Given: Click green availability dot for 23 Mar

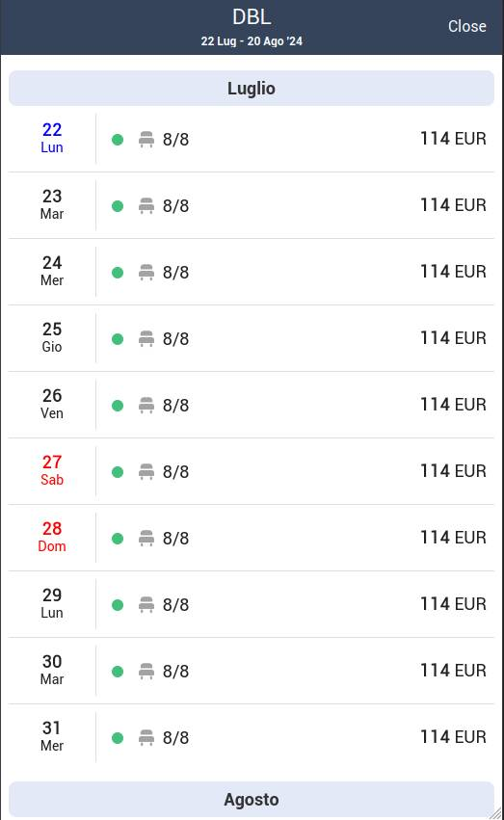Looking at the screenshot, I should click(118, 206).
